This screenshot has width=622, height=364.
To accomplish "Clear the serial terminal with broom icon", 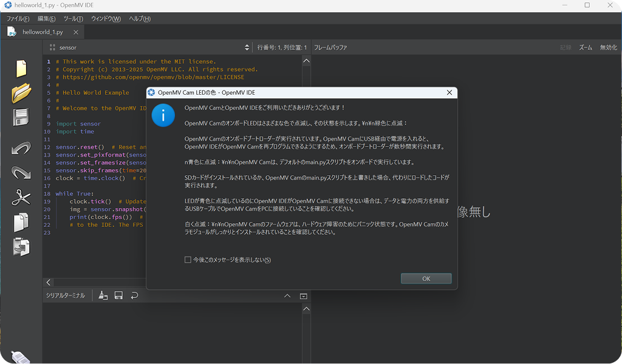I will pos(103,295).
